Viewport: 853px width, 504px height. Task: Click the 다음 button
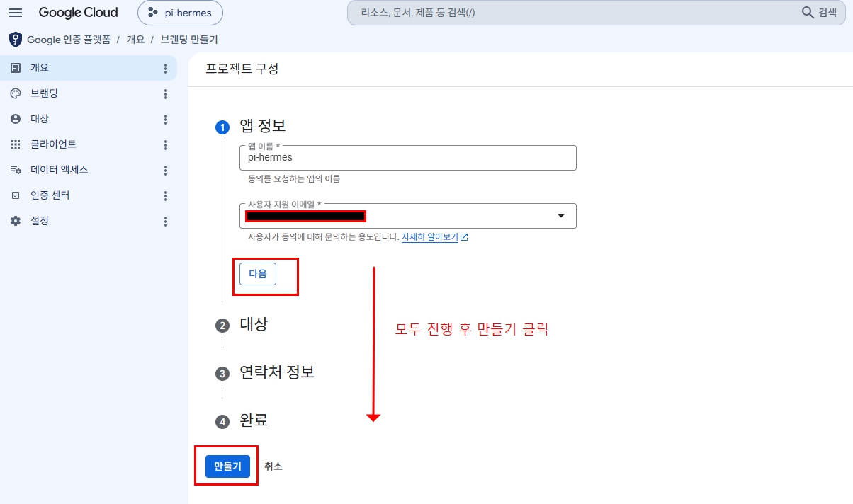pyautogui.click(x=258, y=274)
